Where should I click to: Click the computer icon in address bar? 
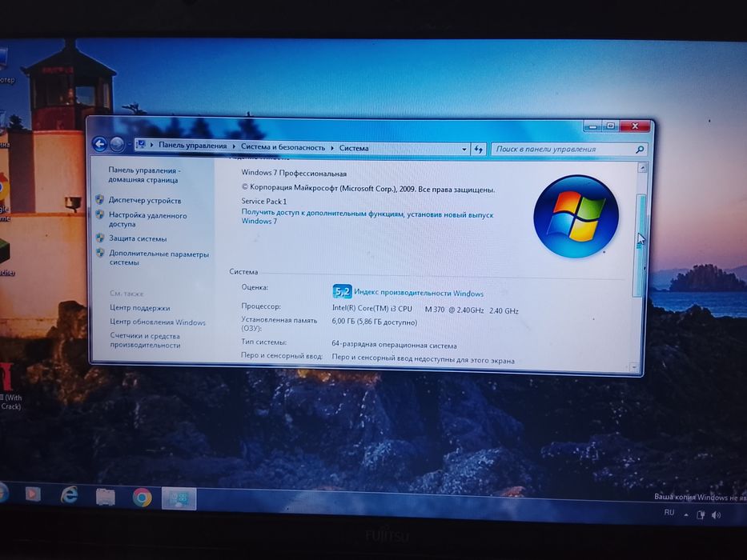tap(141, 144)
